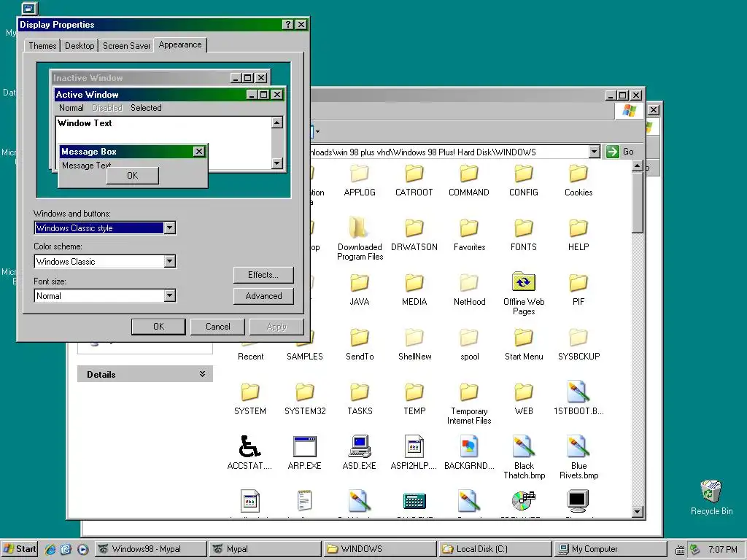
Task: Select the FONTS folder icon
Action: click(524, 228)
